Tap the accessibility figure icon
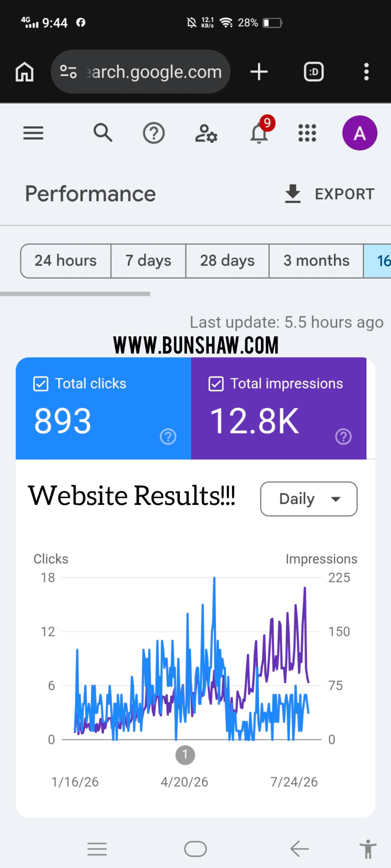Image resolution: width=391 pixels, height=868 pixels. (x=368, y=849)
